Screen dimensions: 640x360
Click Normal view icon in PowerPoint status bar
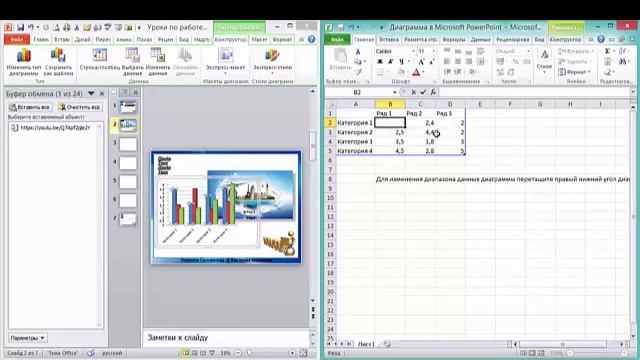coord(186,353)
